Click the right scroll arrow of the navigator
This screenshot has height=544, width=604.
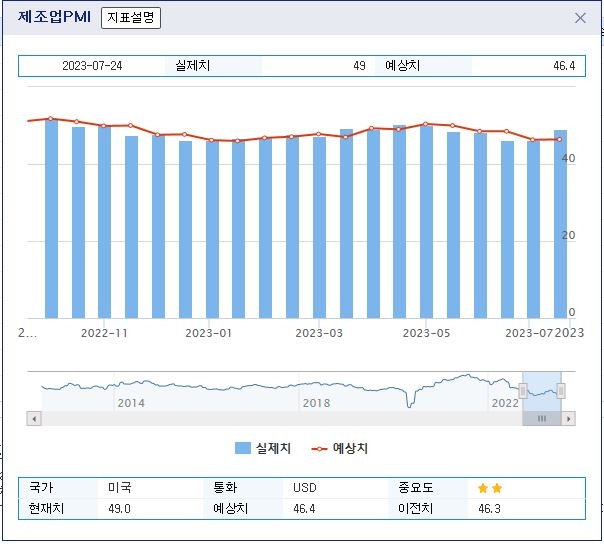pyautogui.click(x=569, y=418)
